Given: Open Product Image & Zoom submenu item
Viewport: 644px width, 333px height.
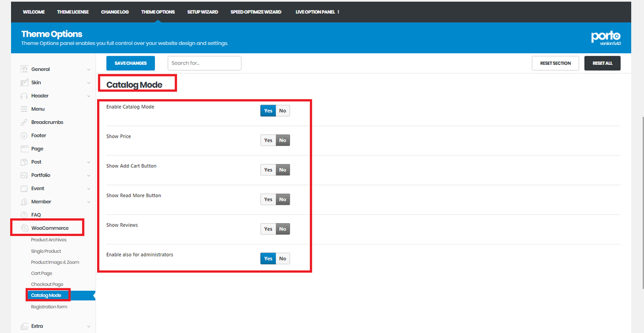Looking at the screenshot, I should [55, 262].
